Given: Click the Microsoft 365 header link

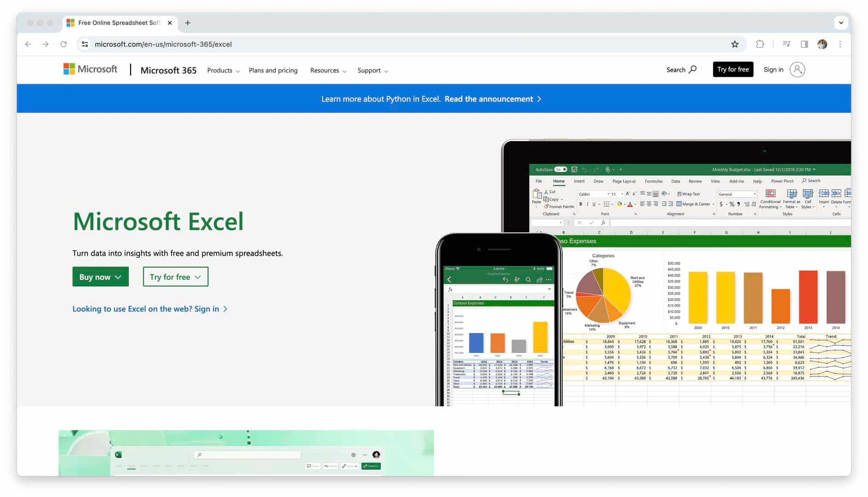Looking at the screenshot, I should [168, 70].
